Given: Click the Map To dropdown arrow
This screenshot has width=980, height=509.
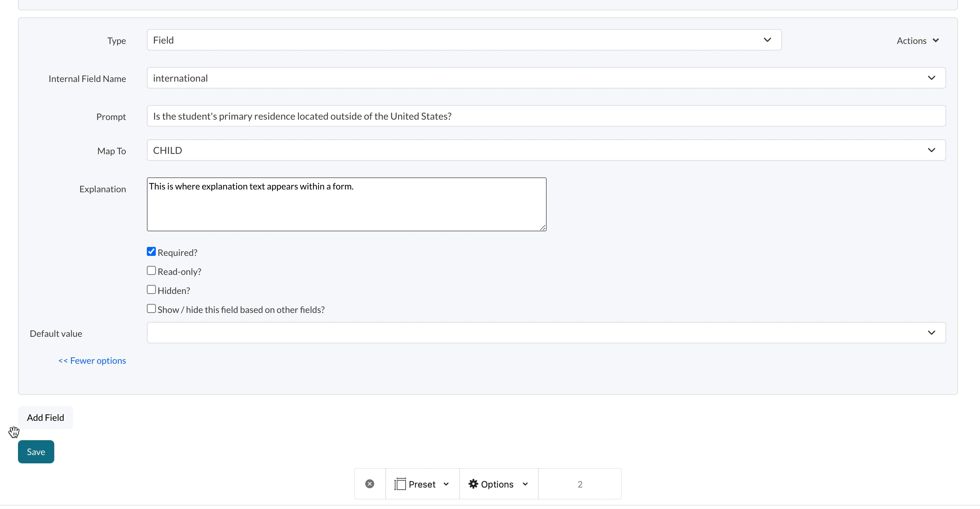Looking at the screenshot, I should [931, 150].
